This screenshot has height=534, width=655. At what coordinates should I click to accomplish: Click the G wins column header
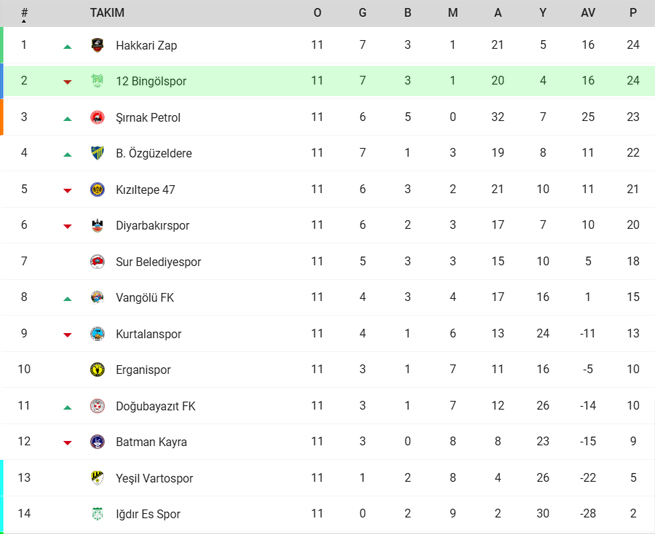pyautogui.click(x=363, y=13)
